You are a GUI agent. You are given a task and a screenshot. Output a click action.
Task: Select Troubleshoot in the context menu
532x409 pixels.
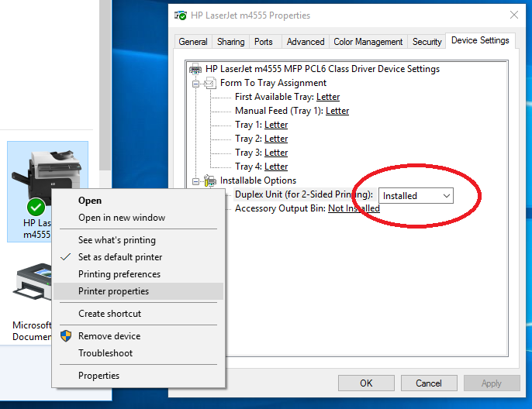105,353
